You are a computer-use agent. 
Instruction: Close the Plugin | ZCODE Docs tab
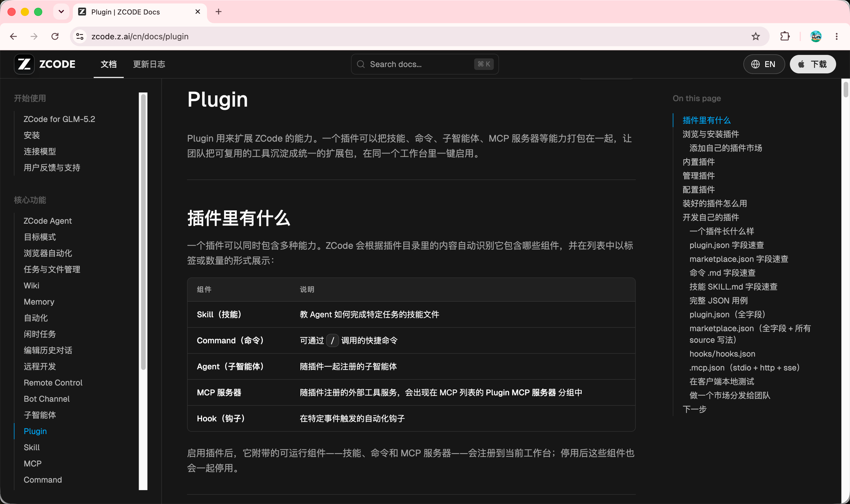(x=198, y=12)
